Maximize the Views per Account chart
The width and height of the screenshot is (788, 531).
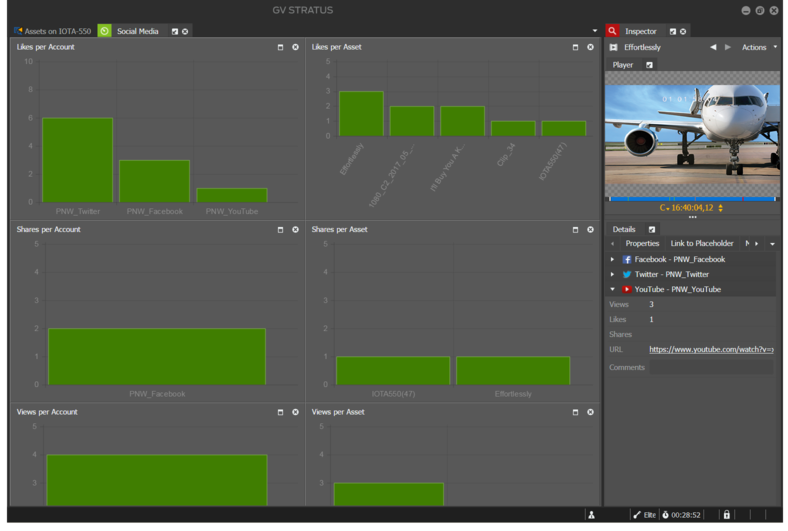[280, 412]
